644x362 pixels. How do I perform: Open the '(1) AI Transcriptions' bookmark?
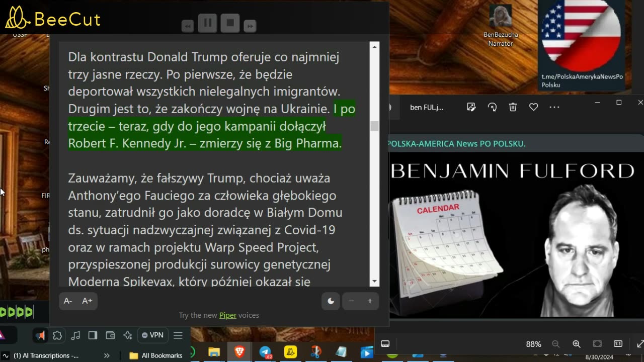coord(41,355)
